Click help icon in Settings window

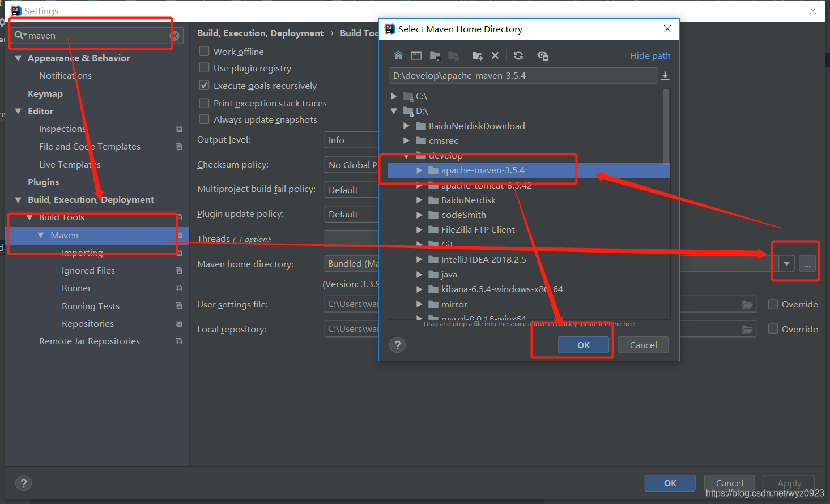point(23,483)
